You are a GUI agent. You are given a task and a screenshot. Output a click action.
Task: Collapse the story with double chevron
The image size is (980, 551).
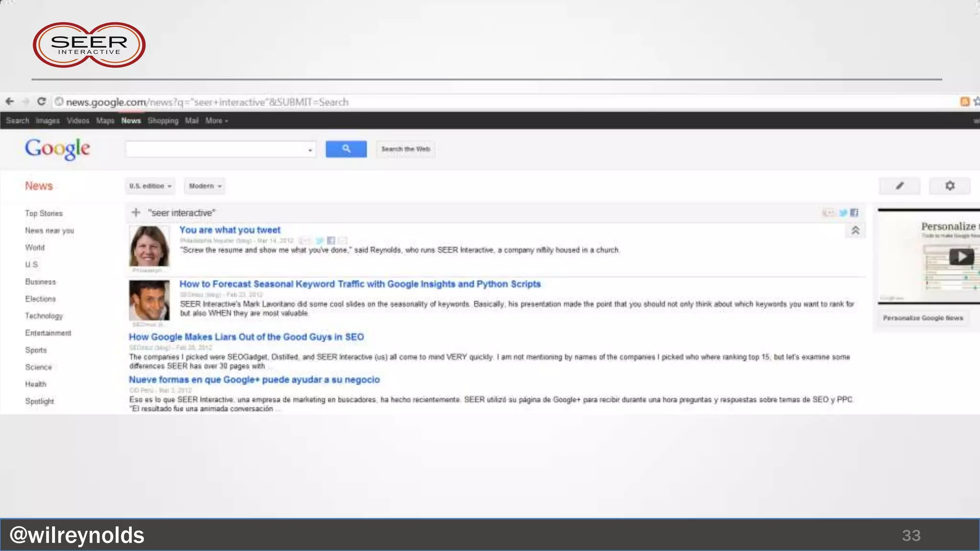click(x=856, y=231)
